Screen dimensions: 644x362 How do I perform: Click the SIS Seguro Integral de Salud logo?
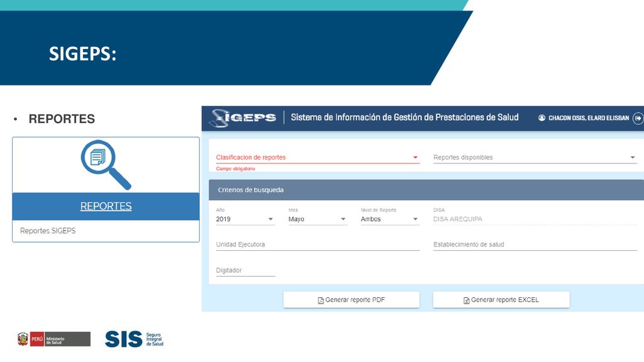pyautogui.click(x=135, y=339)
